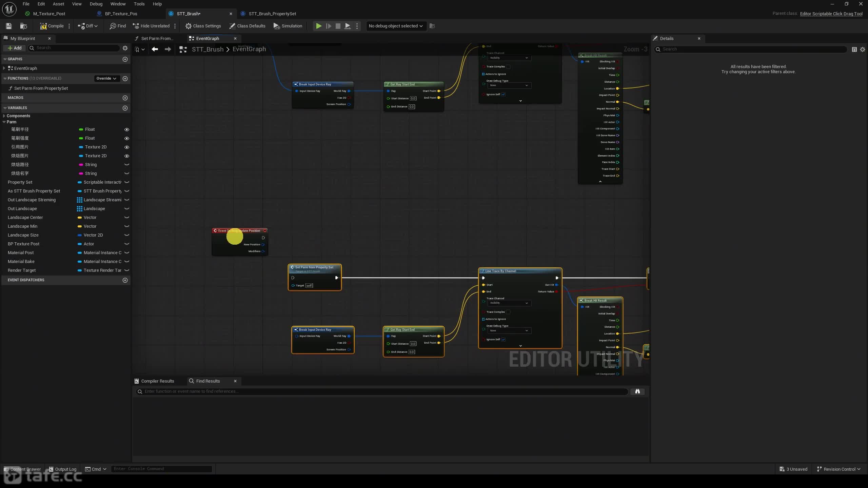Click the navigate back arrow in graph

pyautogui.click(x=155, y=49)
